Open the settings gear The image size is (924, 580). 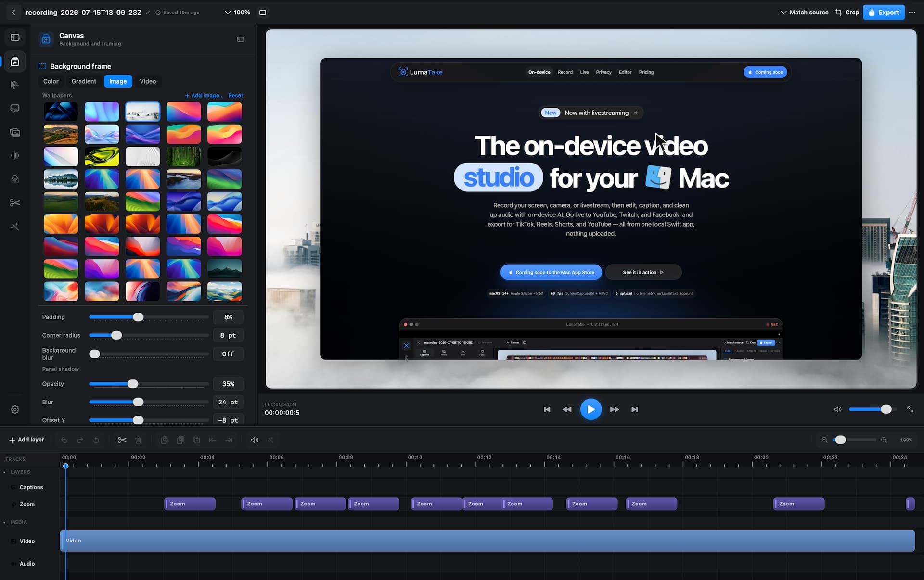(x=15, y=409)
